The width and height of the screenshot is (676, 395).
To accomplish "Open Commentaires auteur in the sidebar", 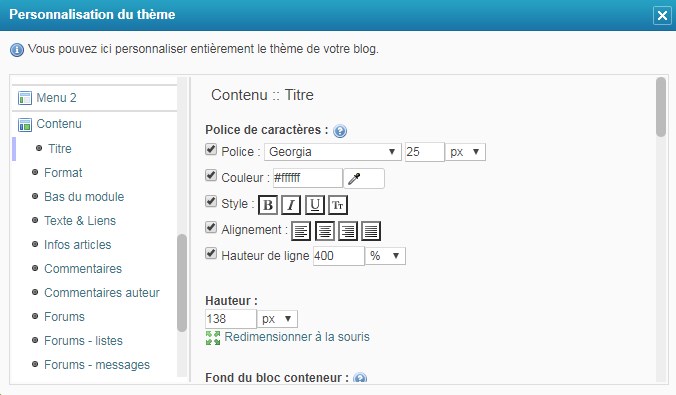I will [x=102, y=293].
